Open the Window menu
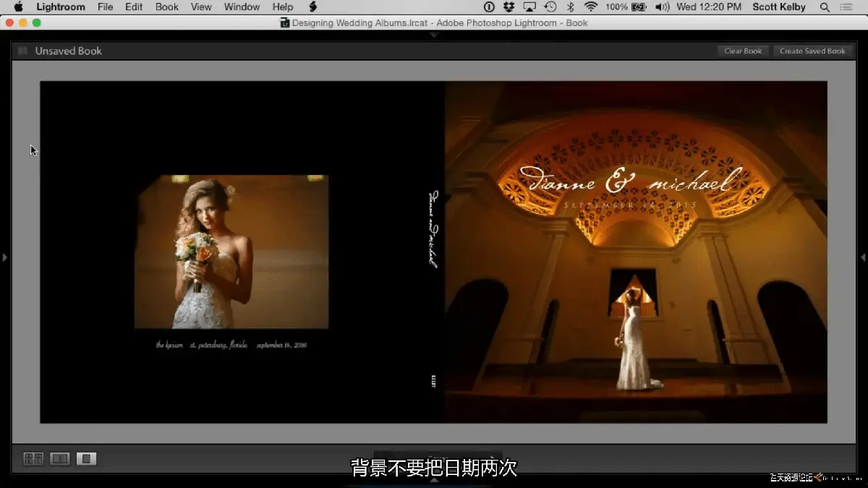The width and height of the screenshot is (868, 488). tap(242, 7)
